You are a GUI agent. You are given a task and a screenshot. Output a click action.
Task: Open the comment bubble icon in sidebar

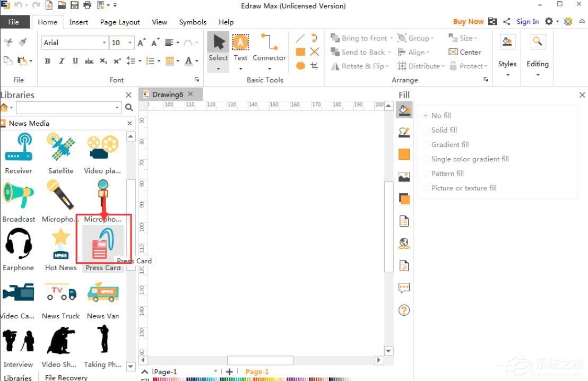tap(404, 288)
